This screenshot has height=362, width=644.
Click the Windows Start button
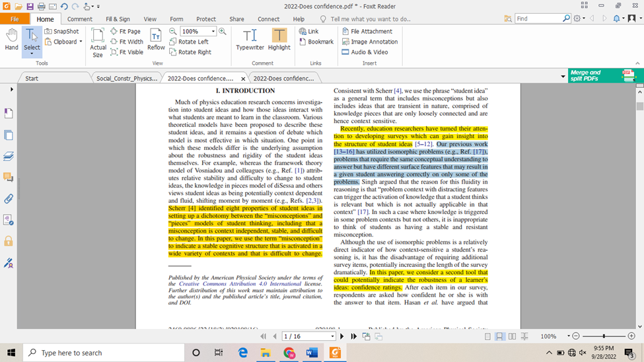pyautogui.click(x=11, y=353)
